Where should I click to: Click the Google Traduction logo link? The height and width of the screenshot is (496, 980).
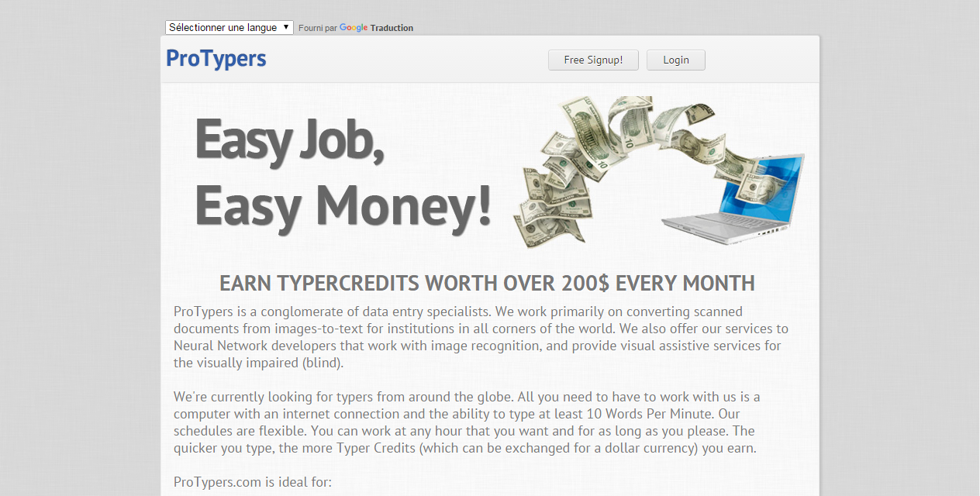(376, 28)
